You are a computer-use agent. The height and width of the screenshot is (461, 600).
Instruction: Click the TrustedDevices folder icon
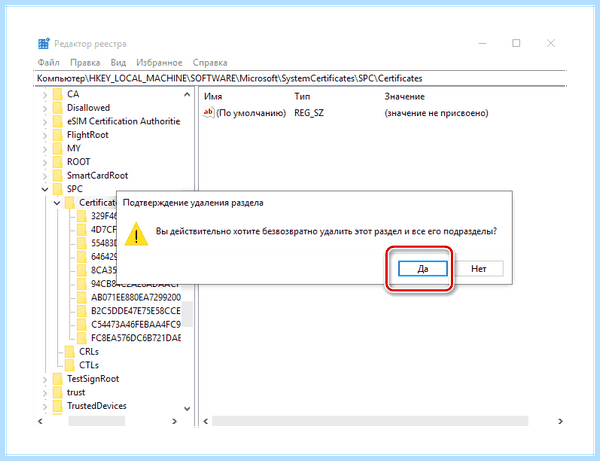tap(57, 406)
